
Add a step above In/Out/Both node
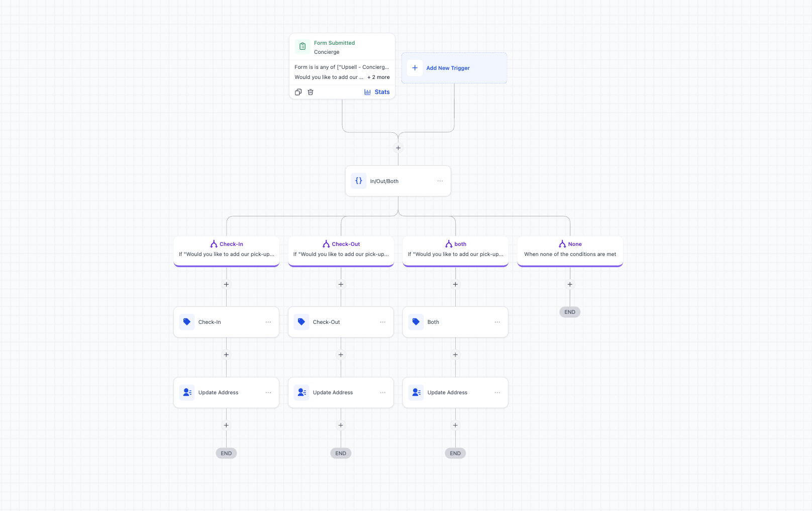(398, 148)
